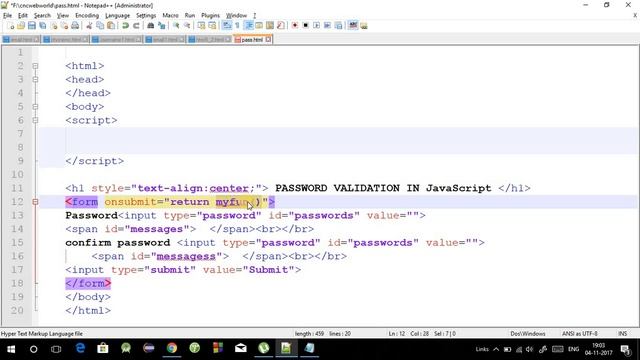Viewport: 640px width, 360px height.
Task: Click Run Macro Multiple Times icon
Action: [x=327, y=26]
